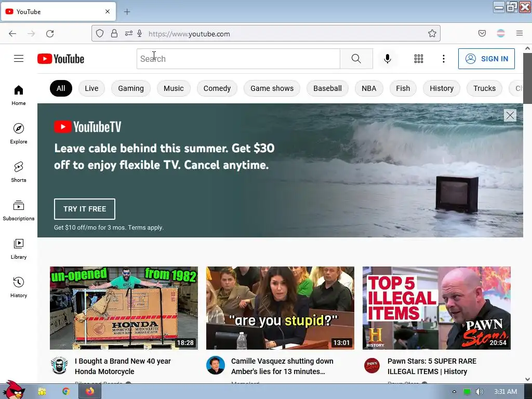Open the YouTube guide hamburger menu
The height and width of the screenshot is (399, 532).
(x=19, y=59)
